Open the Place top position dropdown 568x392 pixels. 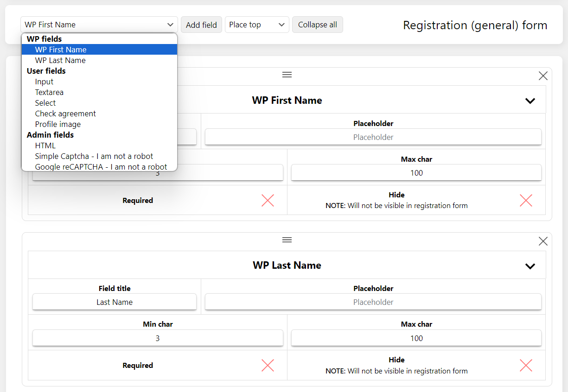(257, 25)
